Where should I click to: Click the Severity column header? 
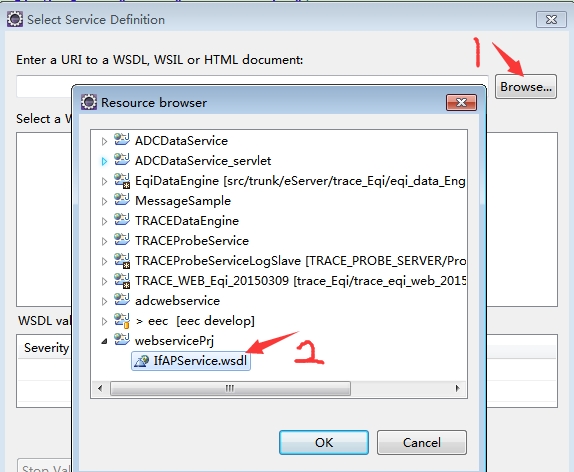(46, 348)
